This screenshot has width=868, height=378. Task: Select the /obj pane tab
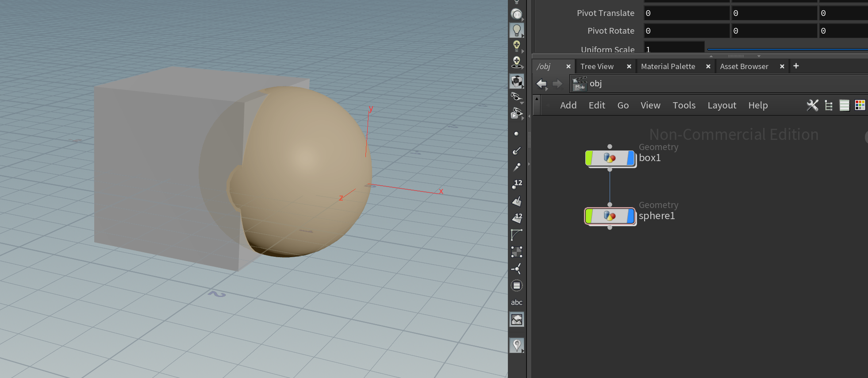tap(544, 66)
